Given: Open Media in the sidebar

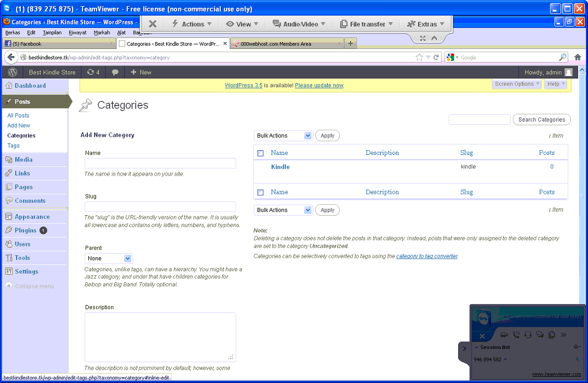Looking at the screenshot, I should coord(23,160).
